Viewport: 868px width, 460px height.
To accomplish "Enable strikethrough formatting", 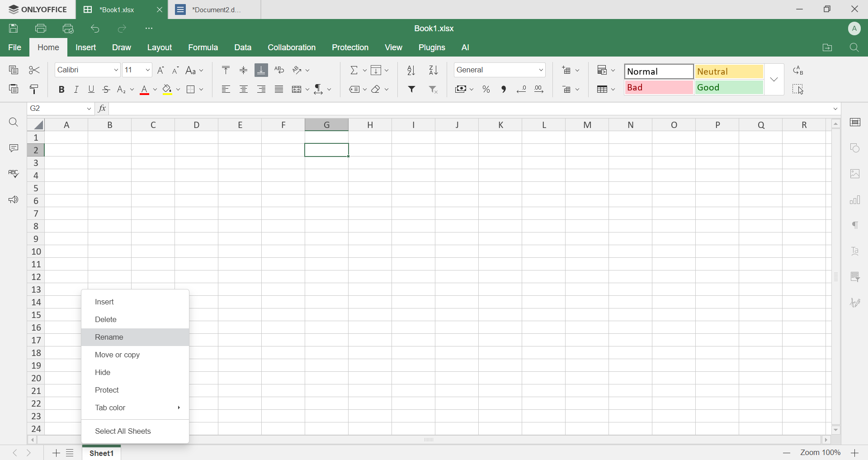I will (x=106, y=89).
